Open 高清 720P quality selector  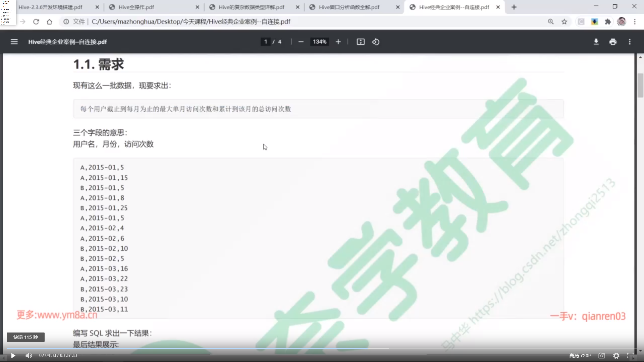coord(580,356)
